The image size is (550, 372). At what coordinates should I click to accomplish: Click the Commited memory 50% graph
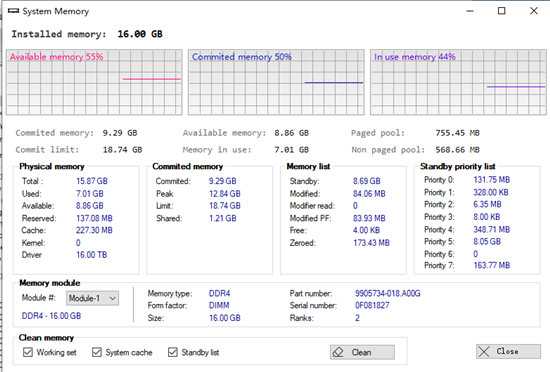click(276, 82)
